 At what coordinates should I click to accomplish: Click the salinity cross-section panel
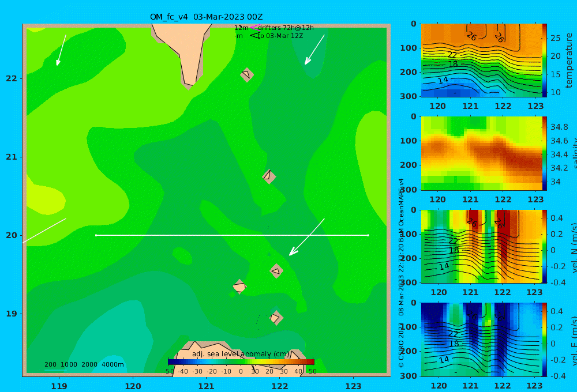pos(481,153)
